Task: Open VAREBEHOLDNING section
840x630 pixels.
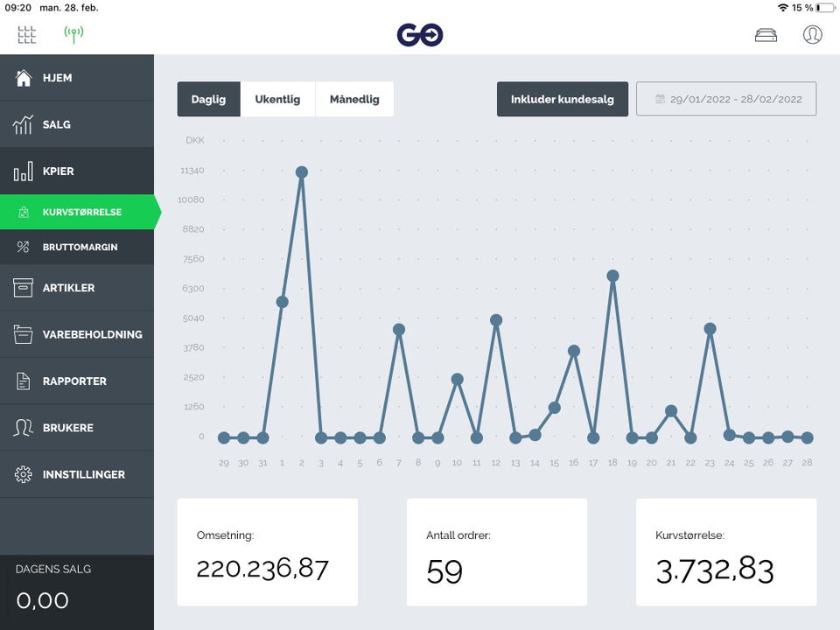Action: coord(77,334)
